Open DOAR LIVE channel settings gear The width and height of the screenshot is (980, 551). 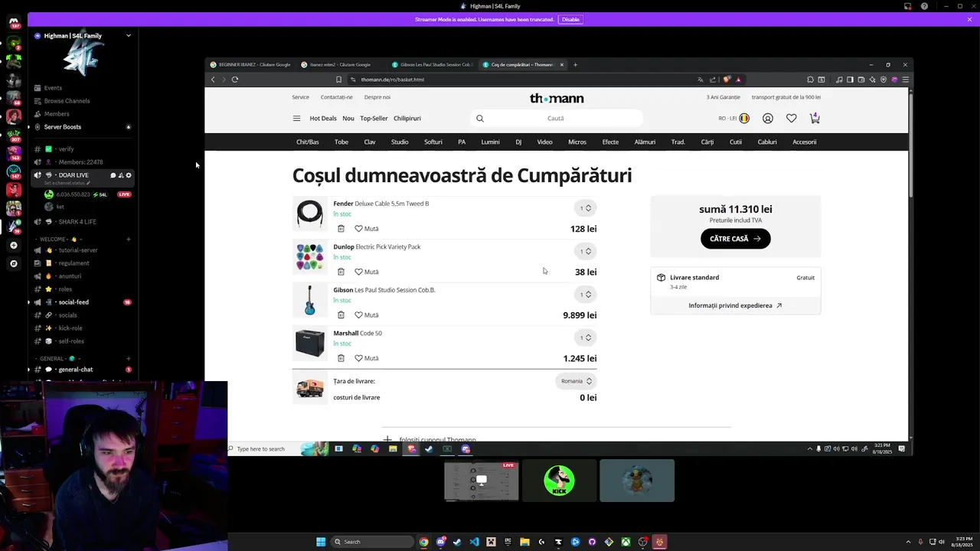point(129,175)
